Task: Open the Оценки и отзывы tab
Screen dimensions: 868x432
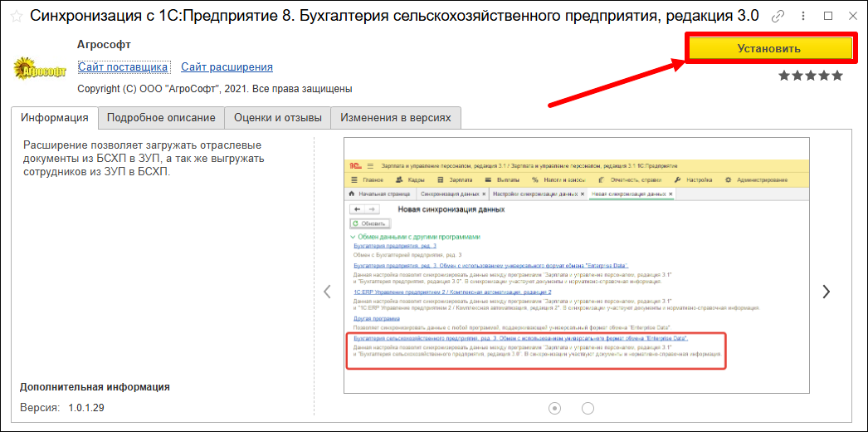Action: pyautogui.click(x=277, y=118)
